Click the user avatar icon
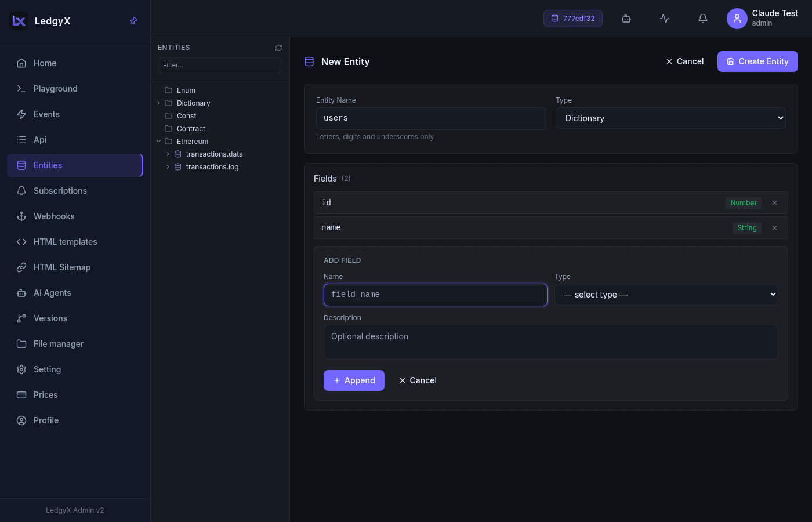This screenshot has width=812, height=522. click(737, 19)
